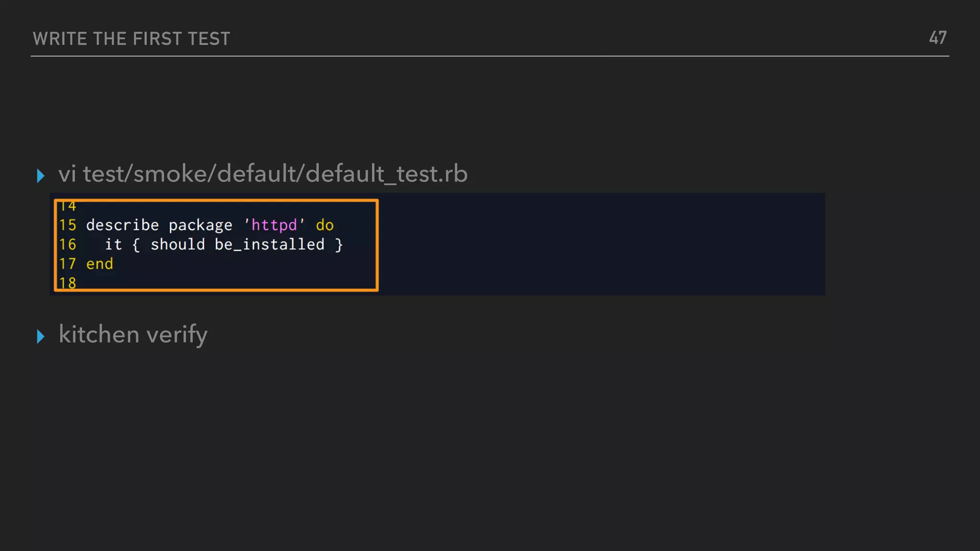The height and width of the screenshot is (551, 980).
Task: Click the closing curly brace on line 16
Action: click(339, 244)
